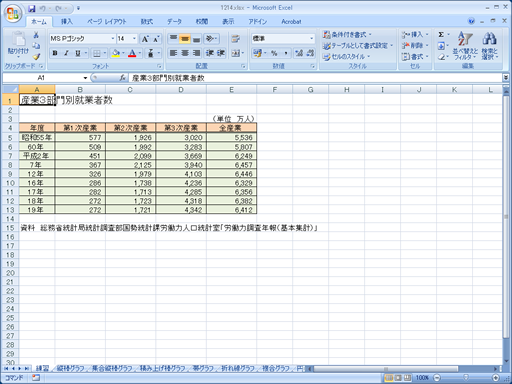Viewport: 512px width, 384px height.
Task: Click the zoom out minus button
Action: pos(437,377)
